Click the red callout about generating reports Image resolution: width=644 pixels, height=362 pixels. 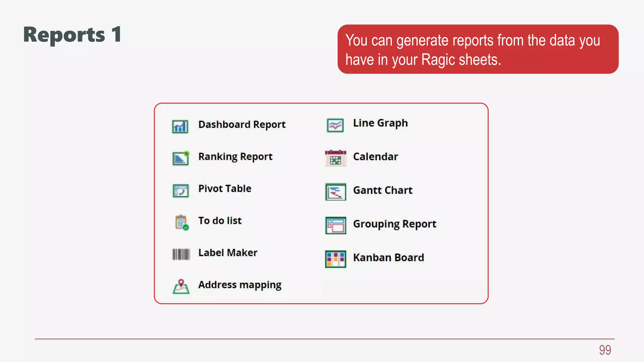[478, 49]
